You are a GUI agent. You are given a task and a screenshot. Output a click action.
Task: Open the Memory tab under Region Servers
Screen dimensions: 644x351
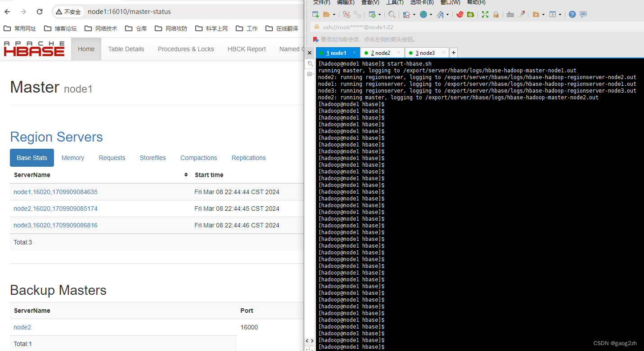pyautogui.click(x=73, y=158)
